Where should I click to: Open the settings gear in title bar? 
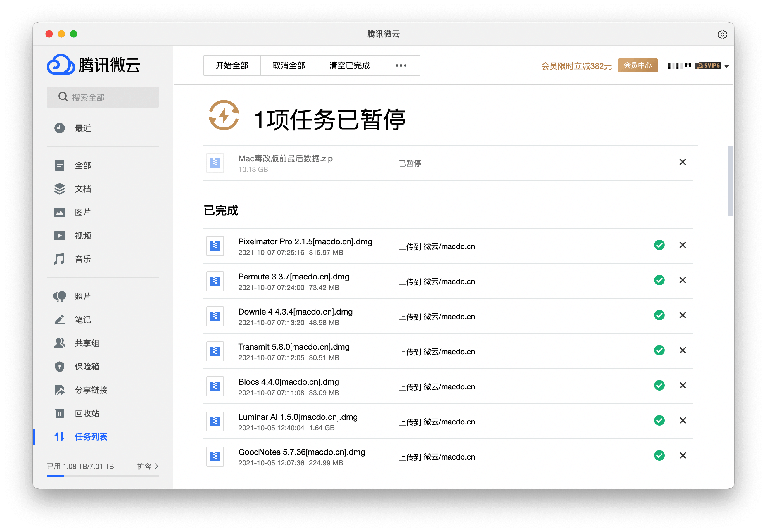click(x=722, y=34)
